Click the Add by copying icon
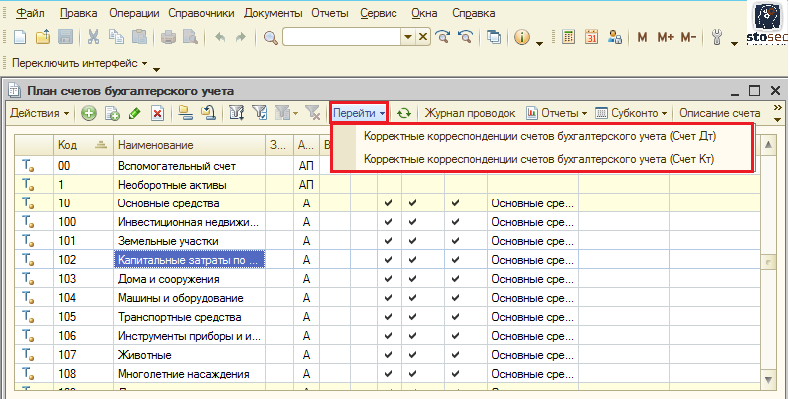Screen dimensions: 789x399 [x=112, y=114]
